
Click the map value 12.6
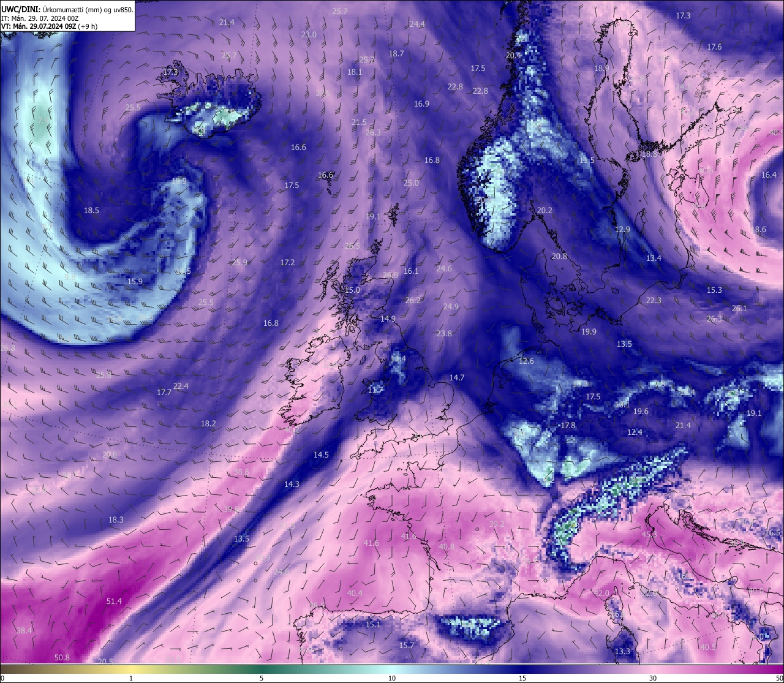[526, 361]
